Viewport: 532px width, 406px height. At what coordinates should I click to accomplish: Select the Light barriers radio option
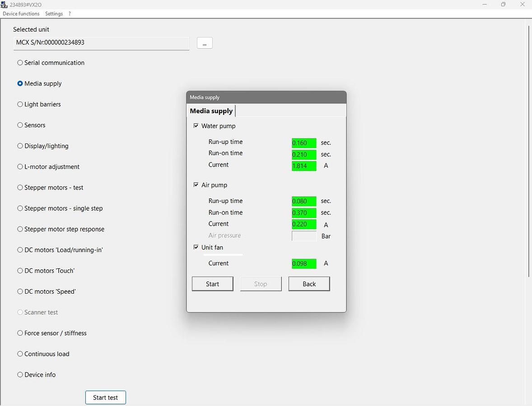[x=20, y=104]
